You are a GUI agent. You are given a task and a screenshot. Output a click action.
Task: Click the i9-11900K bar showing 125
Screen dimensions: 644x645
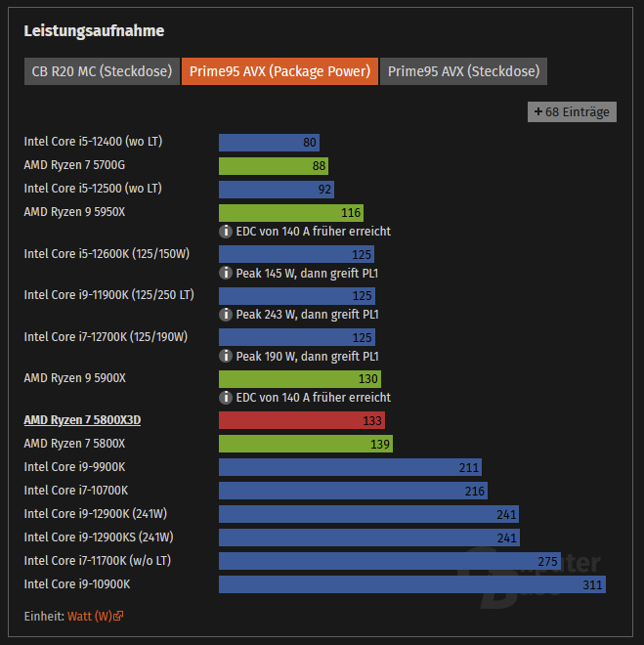pyautogui.click(x=297, y=296)
